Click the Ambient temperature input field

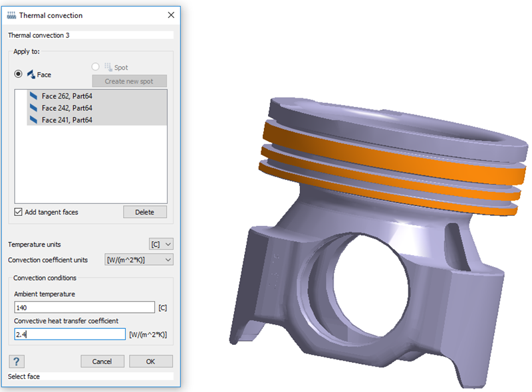click(84, 307)
